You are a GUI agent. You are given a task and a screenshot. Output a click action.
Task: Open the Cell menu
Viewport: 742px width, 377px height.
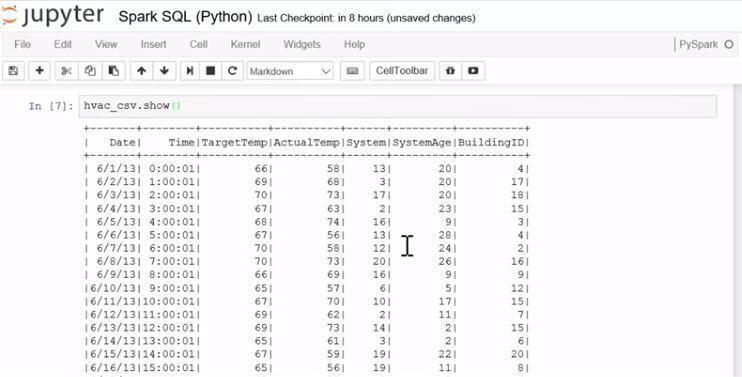199,44
